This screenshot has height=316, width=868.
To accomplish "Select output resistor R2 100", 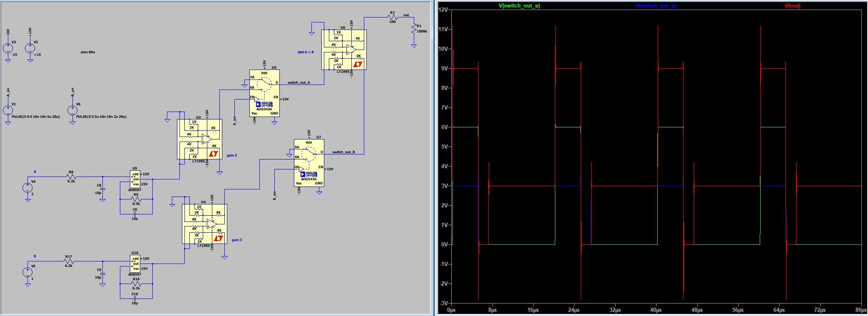I will (392, 17).
